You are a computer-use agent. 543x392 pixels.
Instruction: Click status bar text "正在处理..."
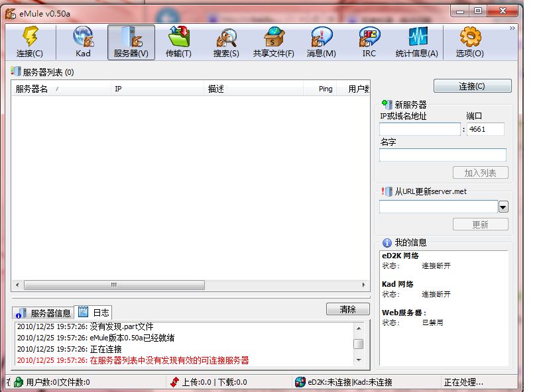463,382
